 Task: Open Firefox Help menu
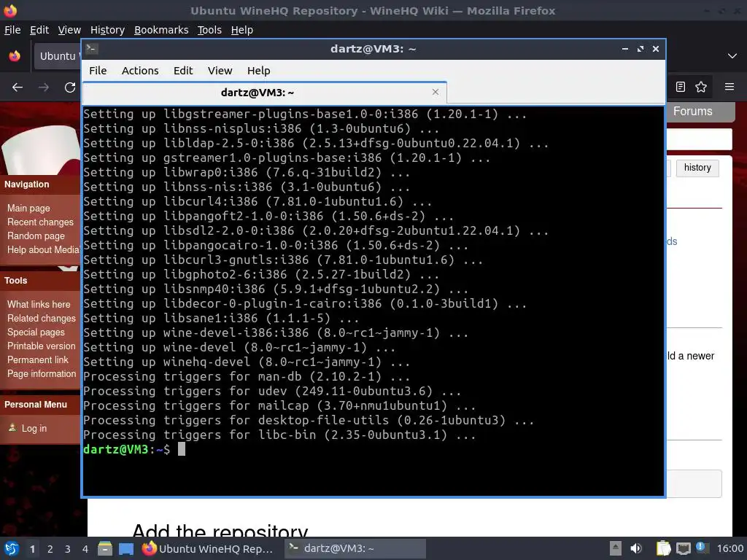(x=242, y=30)
